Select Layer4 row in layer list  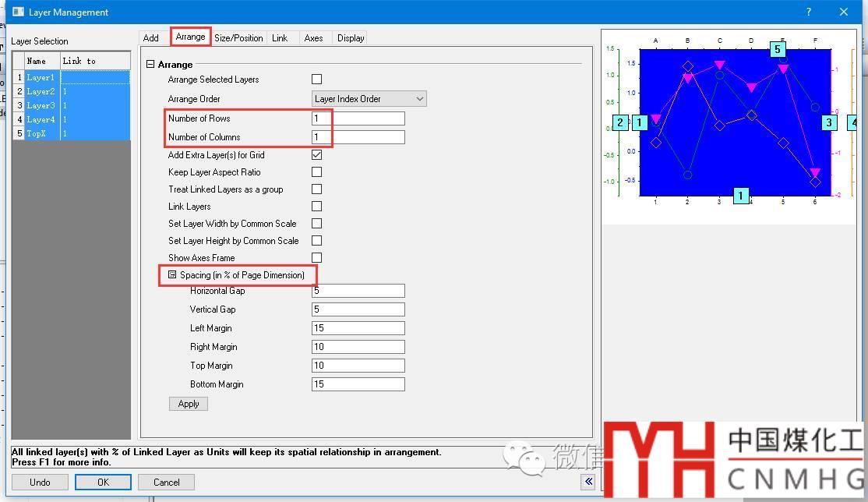point(72,119)
